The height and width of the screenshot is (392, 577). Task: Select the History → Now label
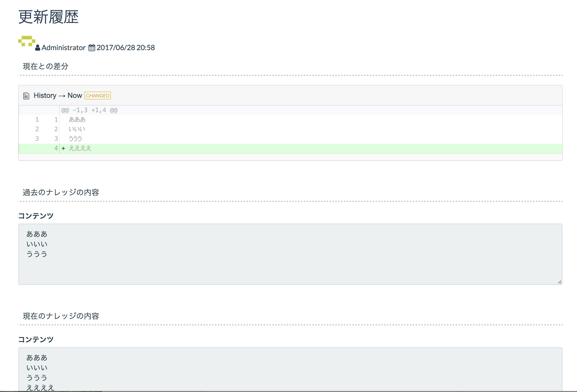click(x=57, y=95)
